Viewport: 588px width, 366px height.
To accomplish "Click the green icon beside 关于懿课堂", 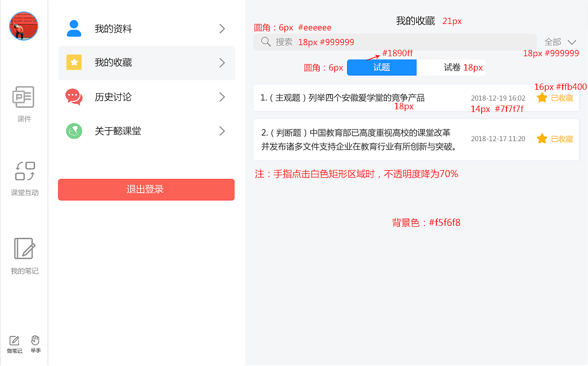I will (x=74, y=131).
